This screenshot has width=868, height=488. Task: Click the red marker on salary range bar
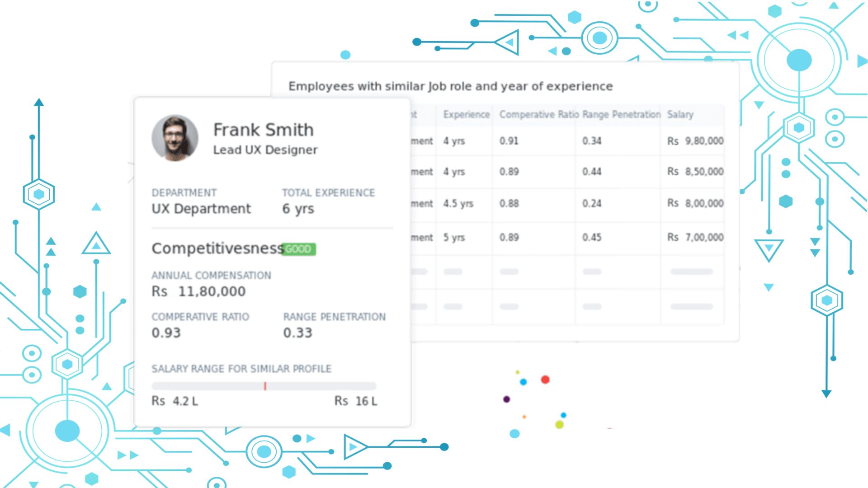tap(265, 386)
